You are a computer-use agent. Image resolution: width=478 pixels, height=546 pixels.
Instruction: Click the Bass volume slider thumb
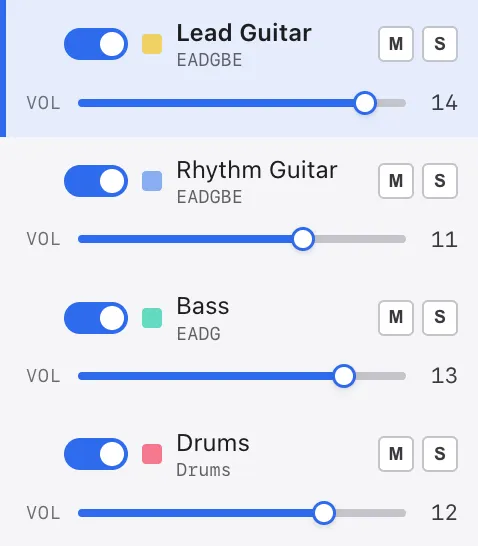[x=344, y=376]
